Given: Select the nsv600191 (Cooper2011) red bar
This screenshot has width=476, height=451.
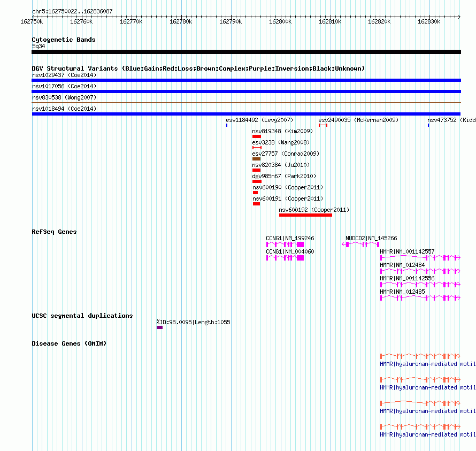Looking at the screenshot, I should tap(257, 204).
